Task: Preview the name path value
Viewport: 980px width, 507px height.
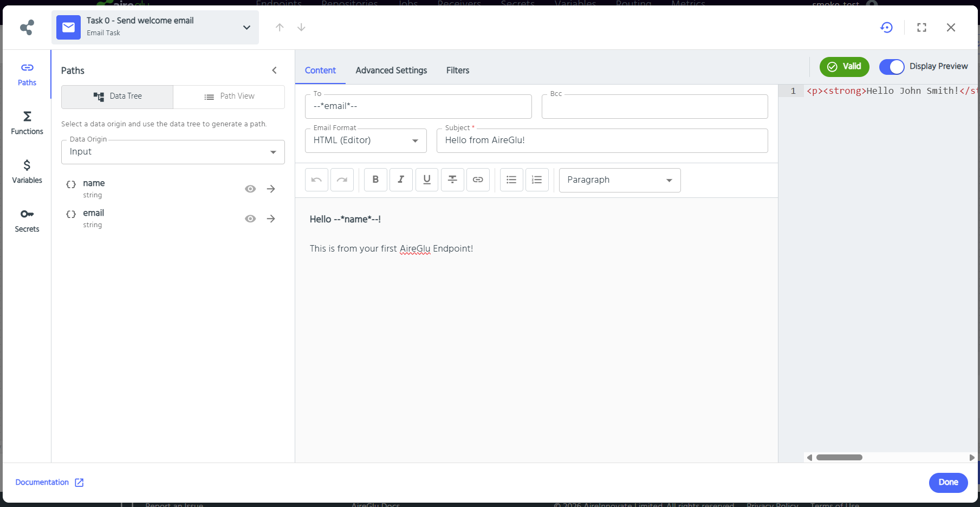Action: click(250, 189)
